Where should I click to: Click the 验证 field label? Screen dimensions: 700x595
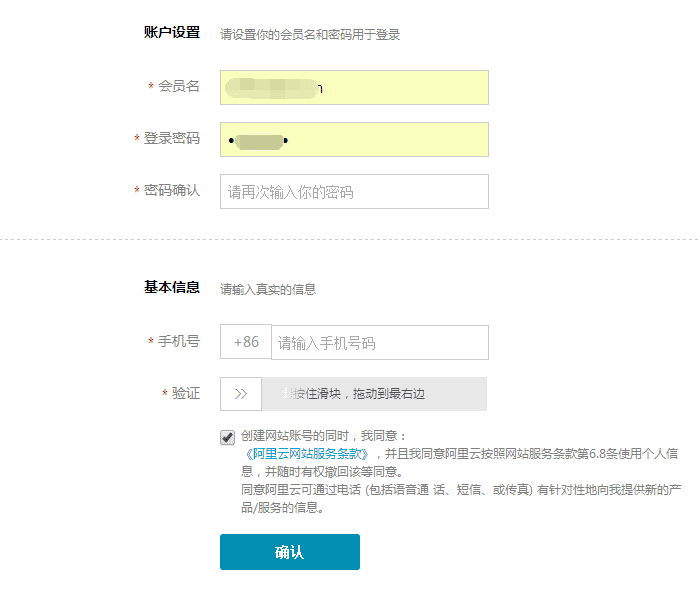[186, 393]
